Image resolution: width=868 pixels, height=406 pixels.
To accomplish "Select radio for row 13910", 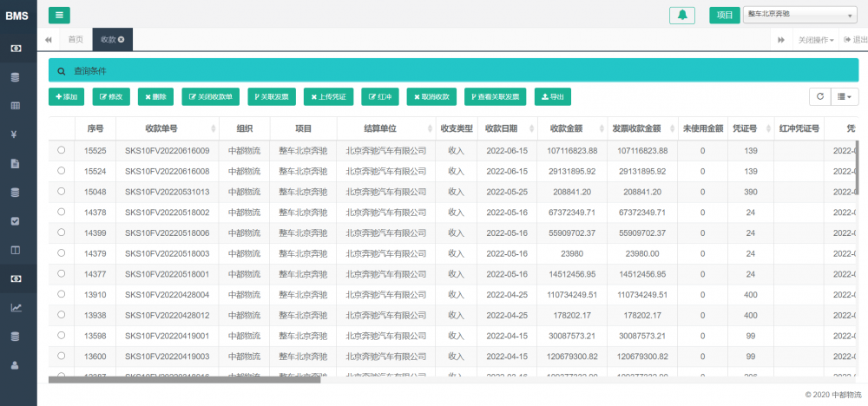I will [62, 294].
